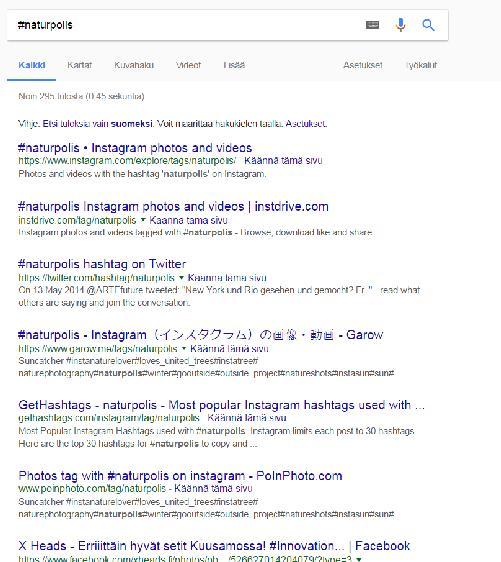Viewport: 501px width, 562px height.
Task: Open the first #naturpolis Instagram photos result
Action: [x=135, y=148]
